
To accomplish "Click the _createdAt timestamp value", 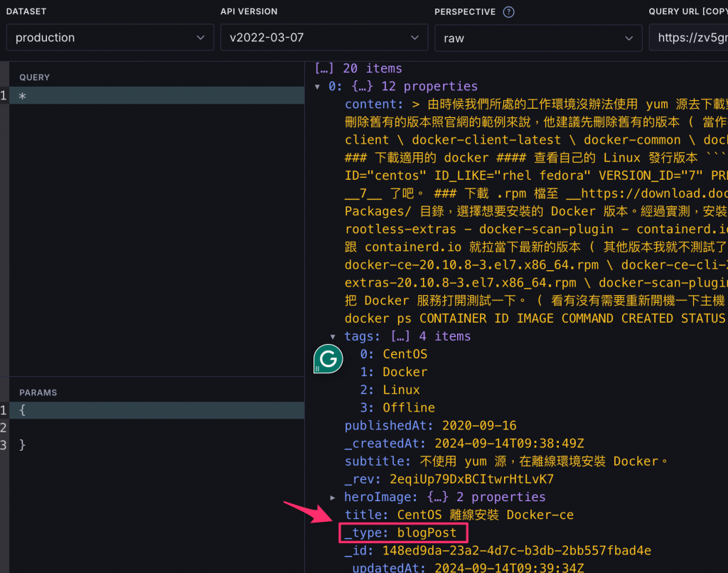I will click(x=509, y=444).
